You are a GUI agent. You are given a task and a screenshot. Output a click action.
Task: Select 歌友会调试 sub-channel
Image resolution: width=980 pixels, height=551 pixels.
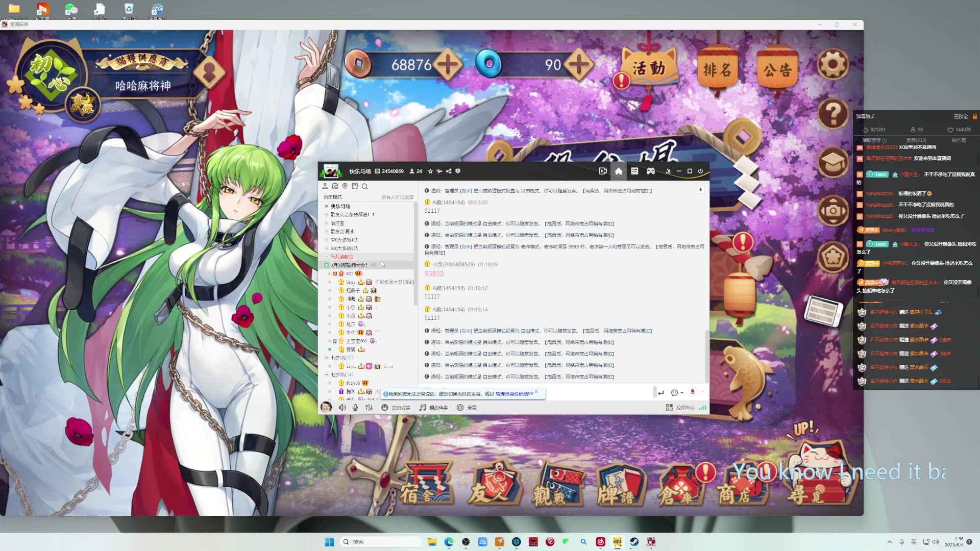342,232
